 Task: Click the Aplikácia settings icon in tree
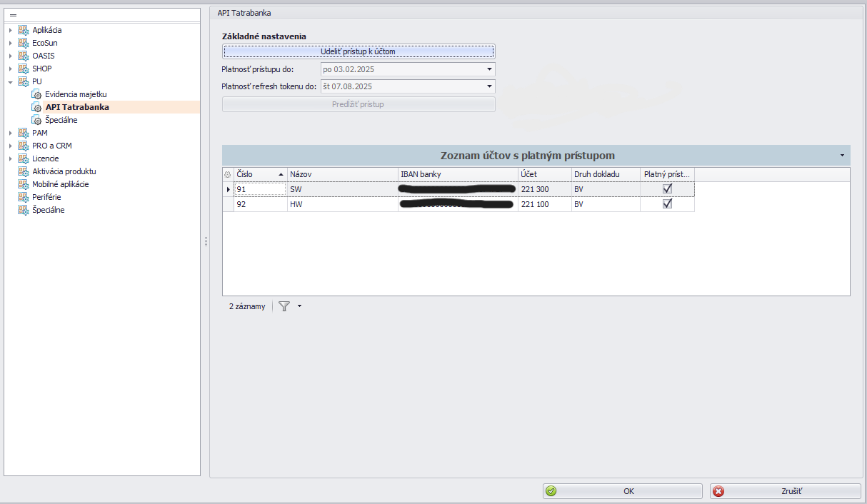(24, 30)
